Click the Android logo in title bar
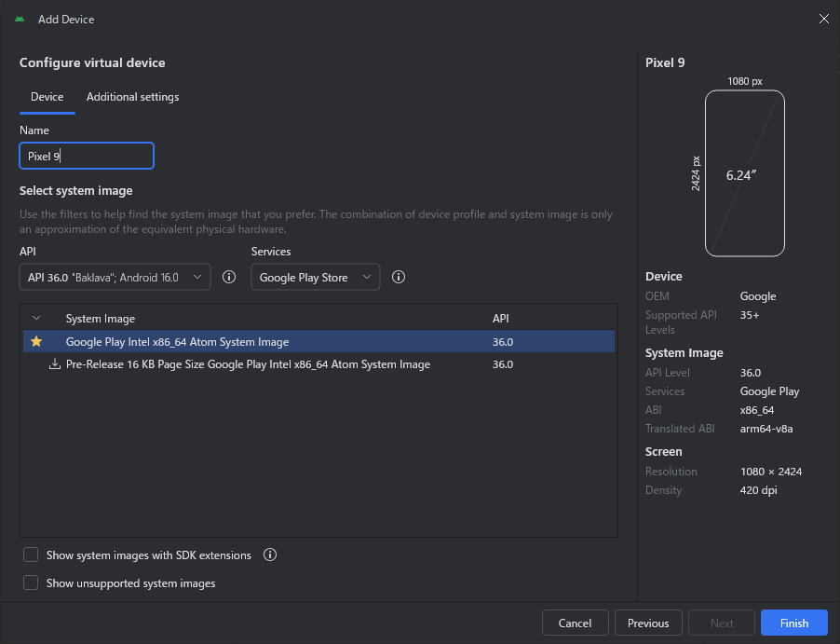 click(x=20, y=20)
